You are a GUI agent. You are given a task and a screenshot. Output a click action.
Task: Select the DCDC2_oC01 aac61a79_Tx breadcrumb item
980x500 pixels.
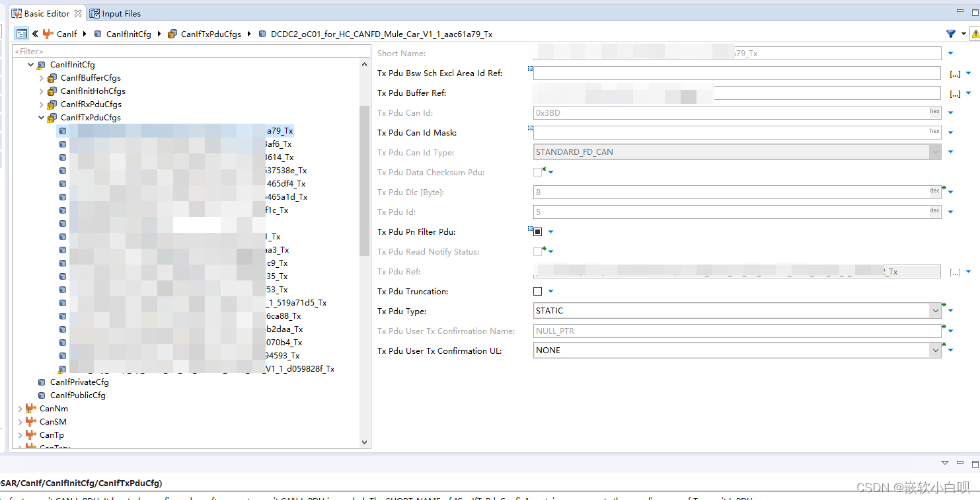376,34
